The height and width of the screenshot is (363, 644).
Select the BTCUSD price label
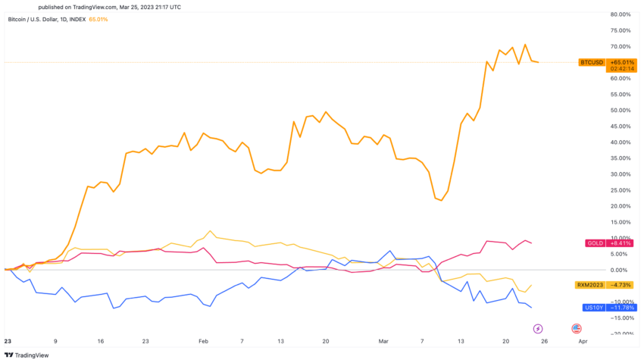[591, 61]
